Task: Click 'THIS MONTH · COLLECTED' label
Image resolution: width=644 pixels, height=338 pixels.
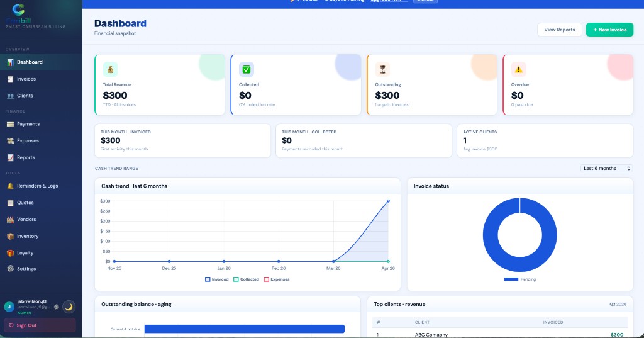Action: coord(309,132)
